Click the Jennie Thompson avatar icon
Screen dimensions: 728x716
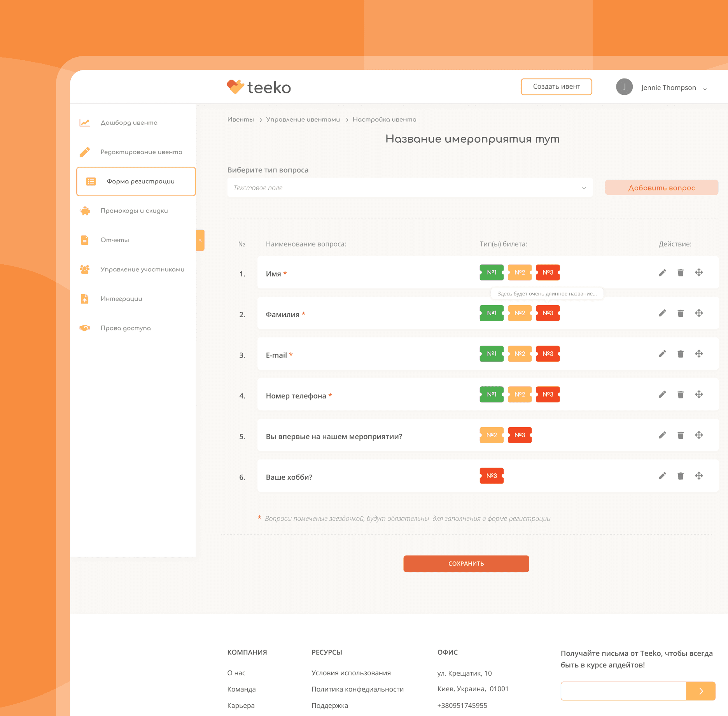pyautogui.click(x=624, y=87)
